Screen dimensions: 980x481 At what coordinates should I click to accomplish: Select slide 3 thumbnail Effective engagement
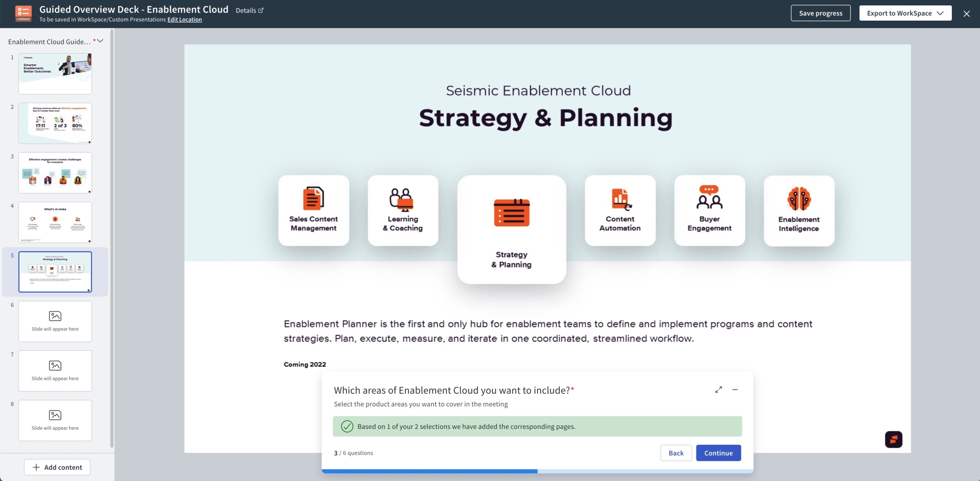click(55, 173)
